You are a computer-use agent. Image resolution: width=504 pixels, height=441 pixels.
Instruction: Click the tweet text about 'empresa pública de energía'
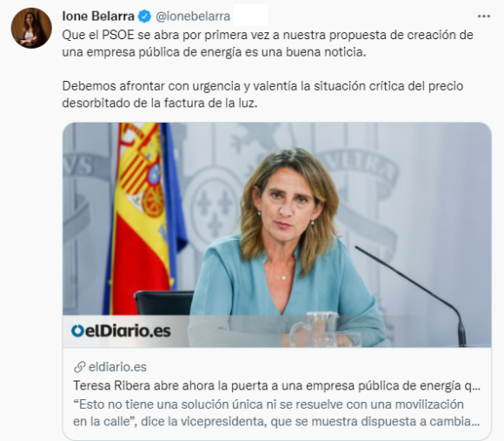(x=268, y=43)
